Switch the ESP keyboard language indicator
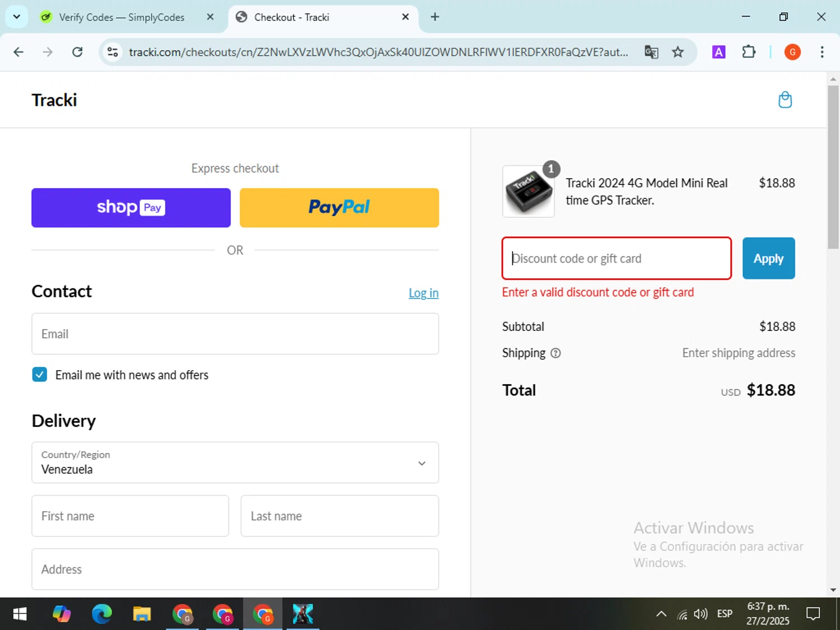This screenshot has width=840, height=630. pyautogui.click(x=725, y=614)
